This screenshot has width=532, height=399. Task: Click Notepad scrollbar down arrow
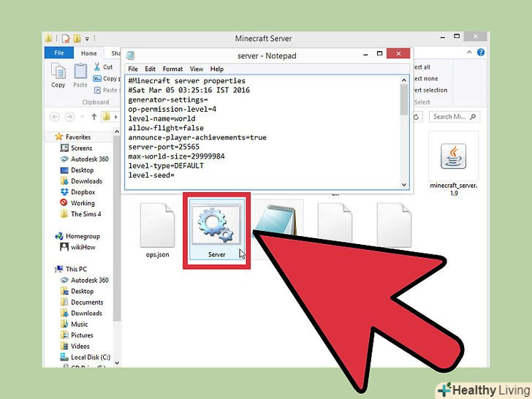click(403, 185)
